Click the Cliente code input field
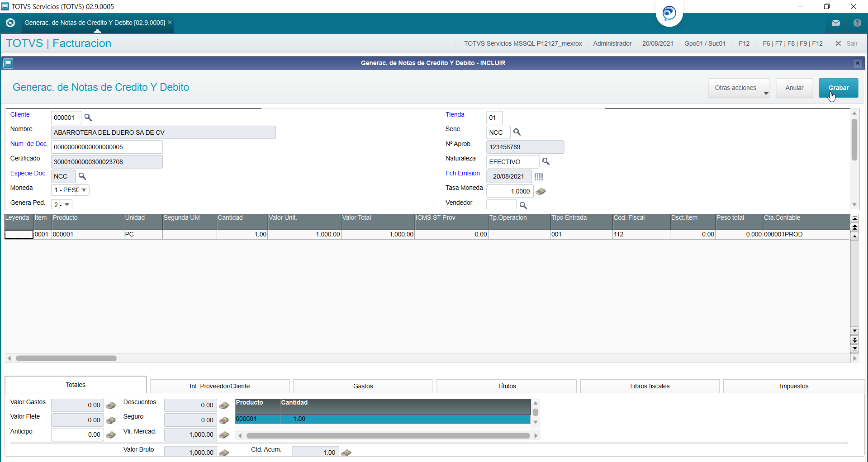The height and width of the screenshot is (462, 868). tap(66, 118)
